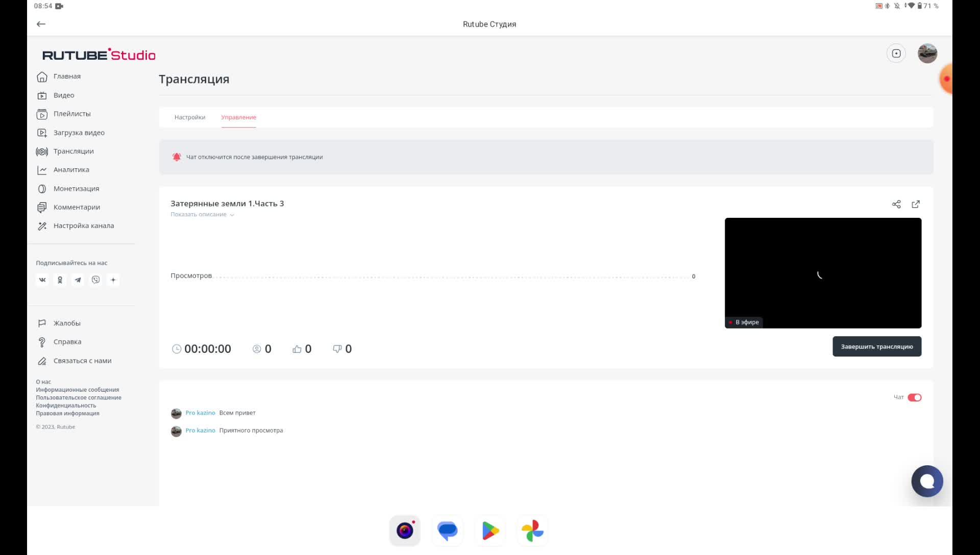Open Google Play Store from dock
Image resolution: width=980 pixels, height=555 pixels.
click(x=490, y=531)
